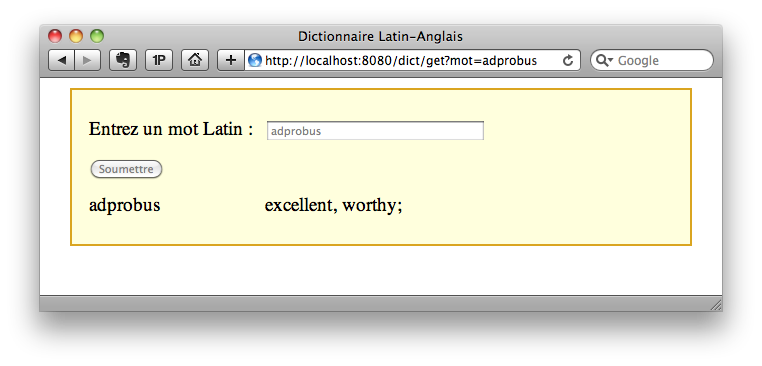Grab the window resize corner handle
This screenshot has height=366, width=762.
click(716, 305)
